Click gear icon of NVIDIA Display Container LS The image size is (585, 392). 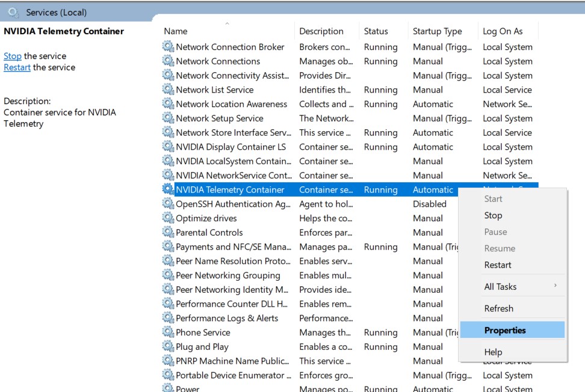168,147
